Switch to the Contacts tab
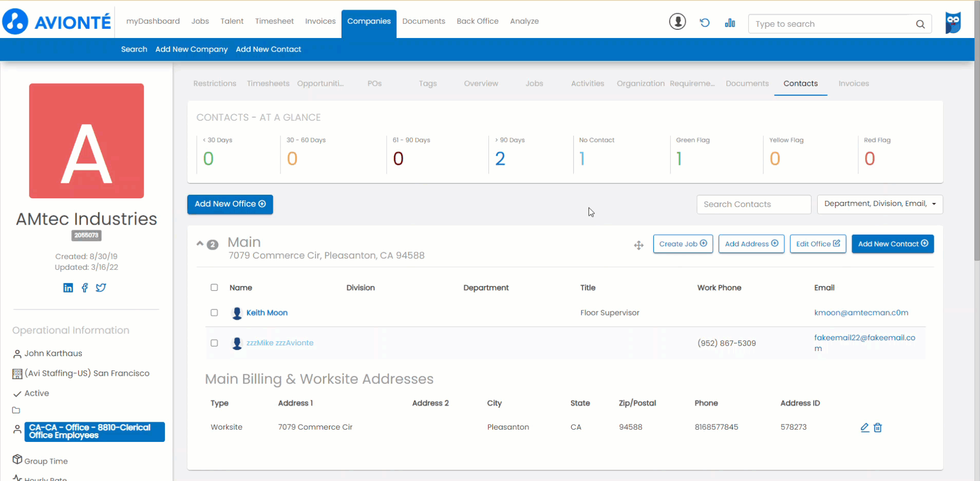The height and width of the screenshot is (481, 980). tap(800, 83)
